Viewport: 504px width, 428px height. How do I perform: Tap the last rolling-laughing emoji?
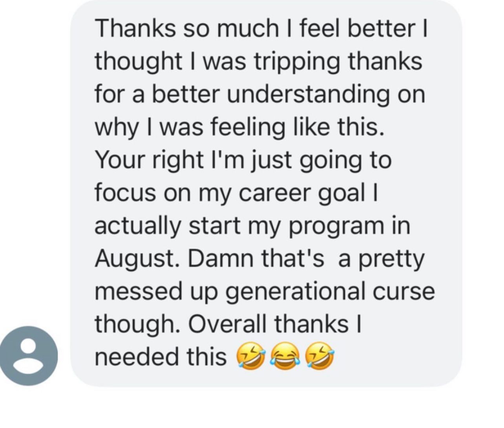[x=319, y=357]
